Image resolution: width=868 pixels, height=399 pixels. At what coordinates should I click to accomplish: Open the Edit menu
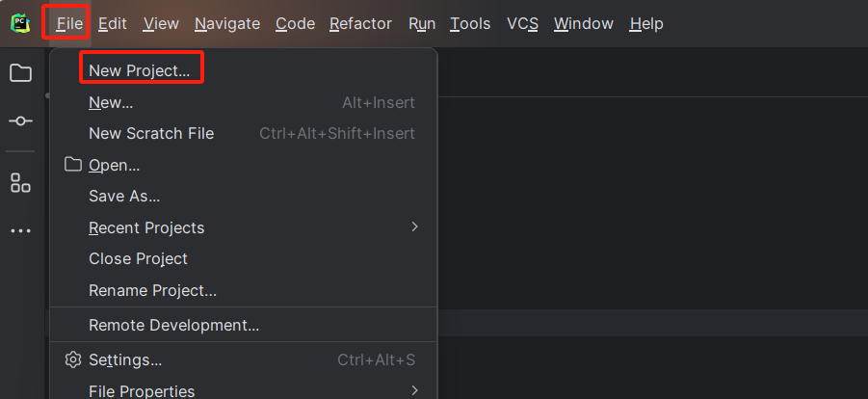(113, 23)
